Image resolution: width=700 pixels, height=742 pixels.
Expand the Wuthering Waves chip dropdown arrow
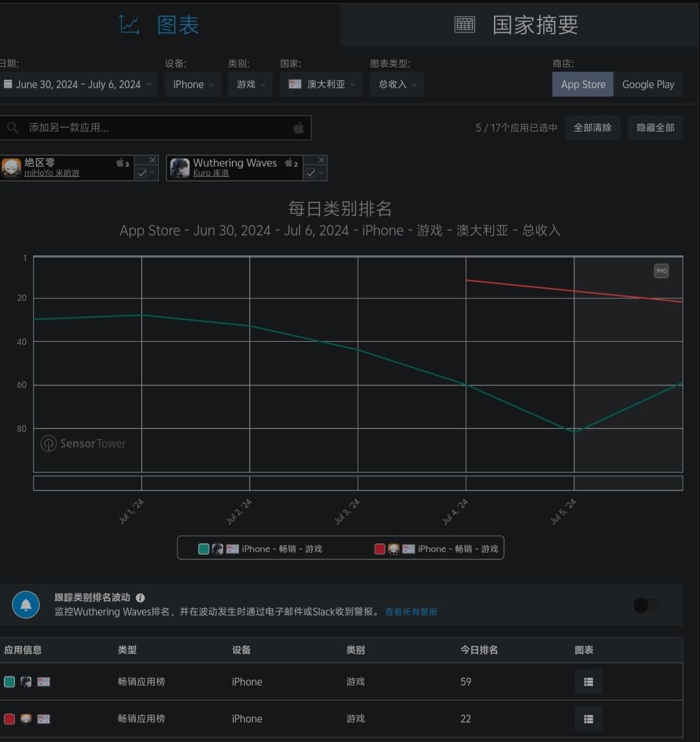pos(321,173)
